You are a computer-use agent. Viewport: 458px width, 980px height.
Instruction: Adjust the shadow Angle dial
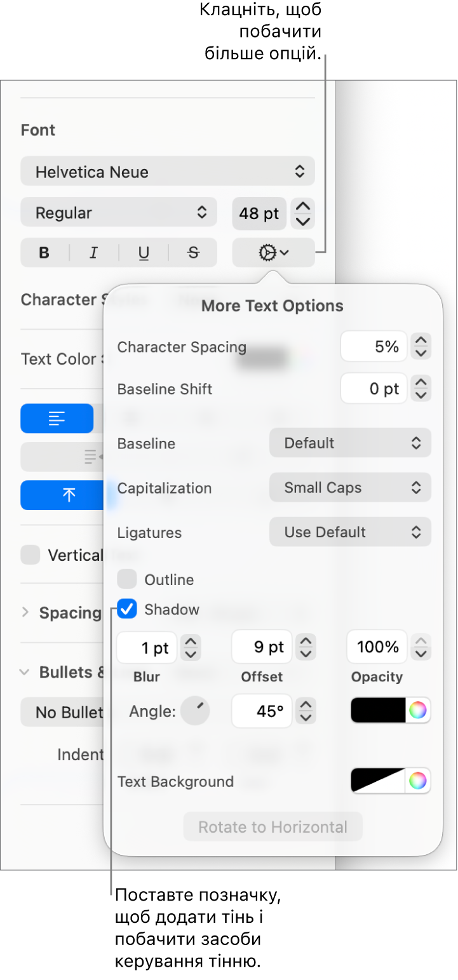coord(195,711)
